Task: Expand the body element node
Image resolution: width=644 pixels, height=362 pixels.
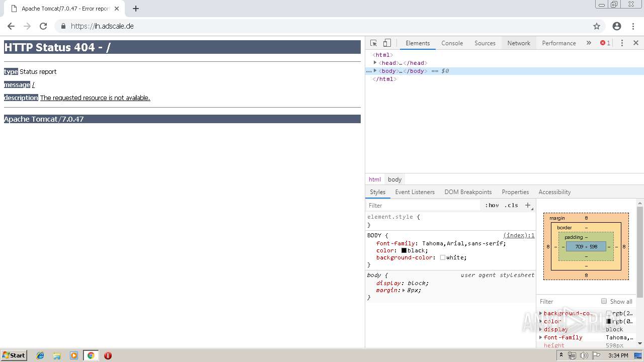Action: [375, 71]
